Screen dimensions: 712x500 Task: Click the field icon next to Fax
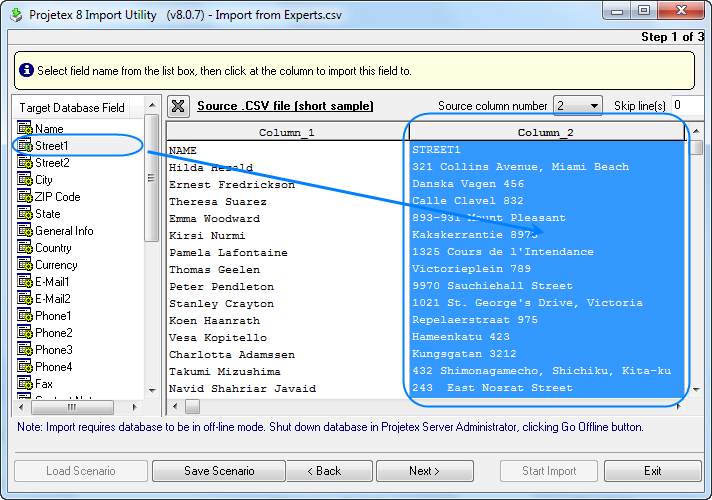(25, 384)
